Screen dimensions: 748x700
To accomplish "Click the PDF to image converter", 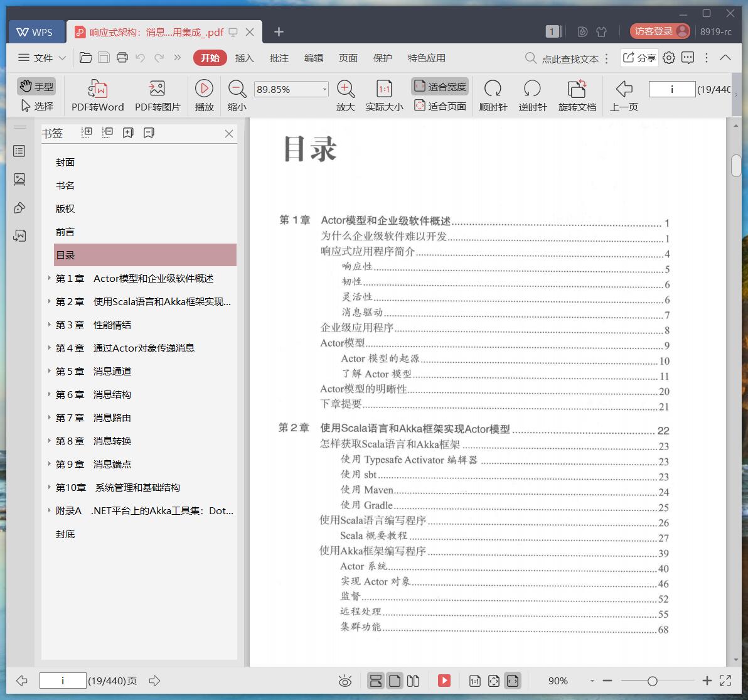I will (158, 95).
